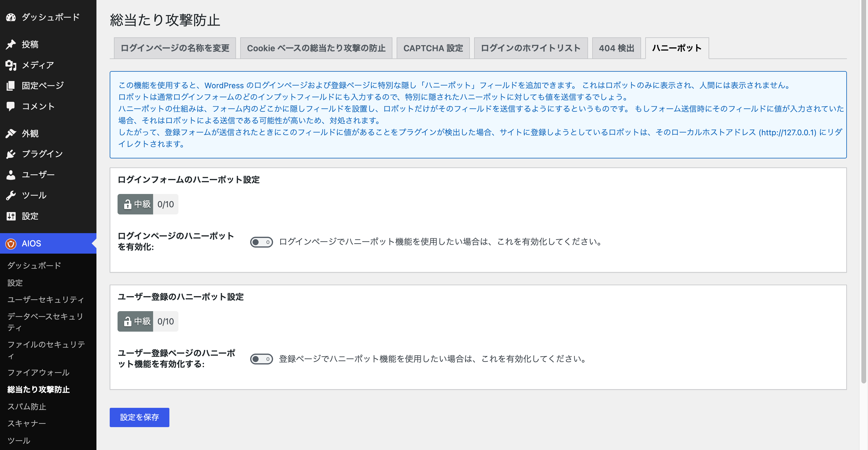Open the CAPTCHA 設定 tab
The width and height of the screenshot is (868, 450).
coord(433,48)
